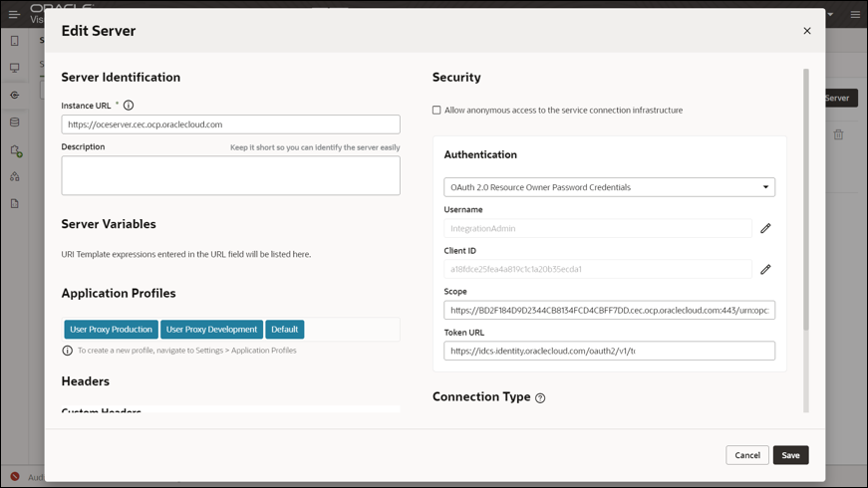Viewport: 868px width, 488px height.
Task: Edit the Client ID with pencil icon
Action: click(x=765, y=270)
